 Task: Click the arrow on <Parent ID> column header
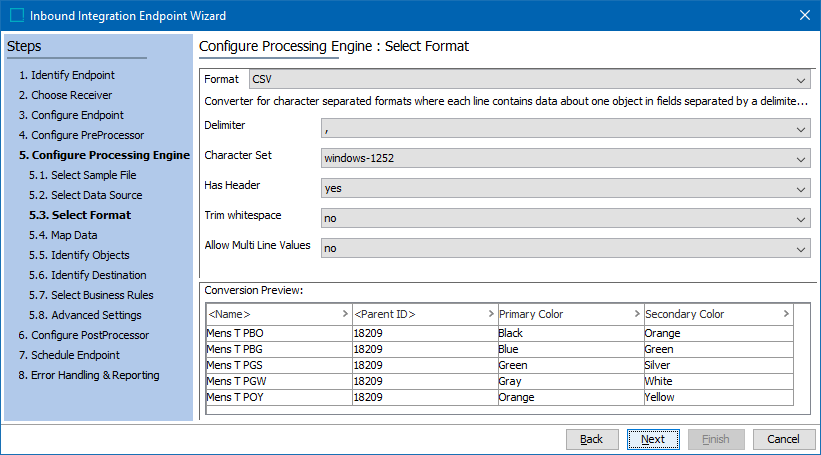[491, 314]
